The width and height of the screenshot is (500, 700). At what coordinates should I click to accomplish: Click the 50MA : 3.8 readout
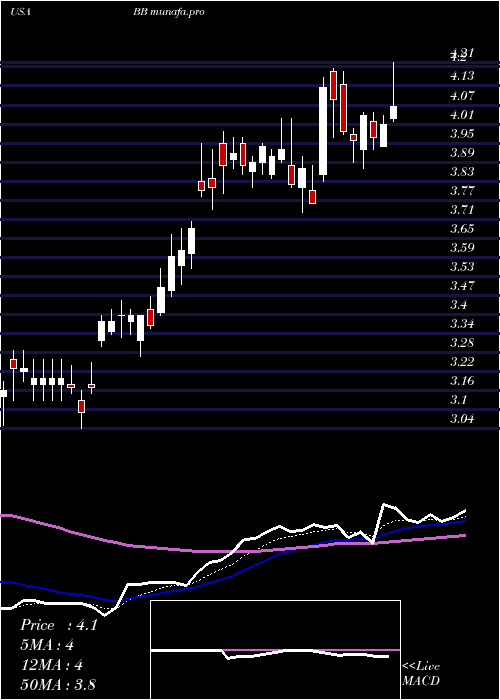[x=58, y=684]
